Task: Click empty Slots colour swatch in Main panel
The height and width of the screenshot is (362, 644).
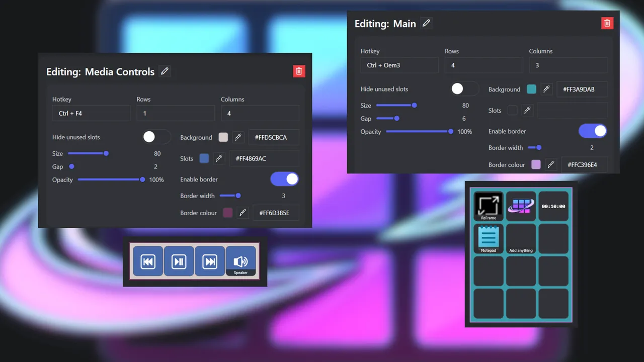Action: (512, 110)
